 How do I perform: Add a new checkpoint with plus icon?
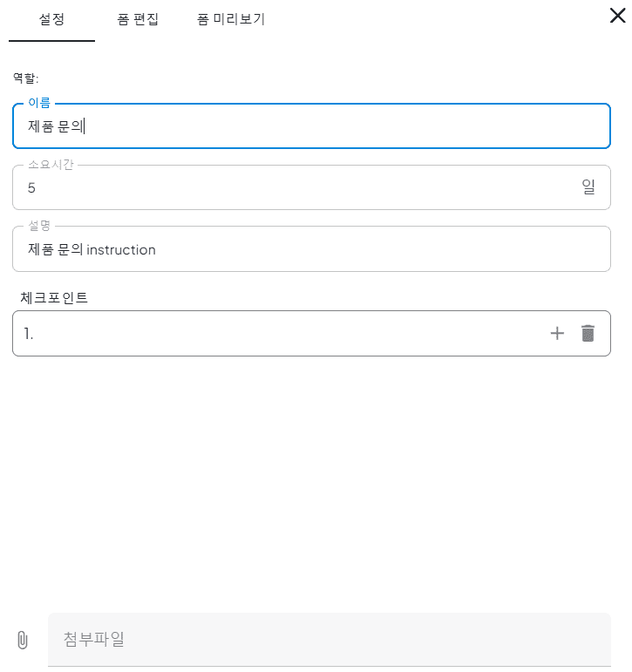point(557,333)
